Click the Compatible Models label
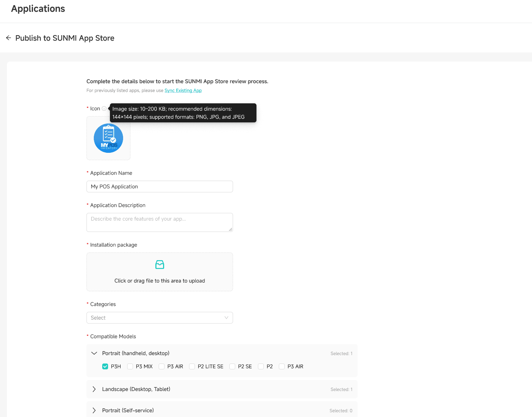This screenshot has height=417, width=532. pos(113,336)
